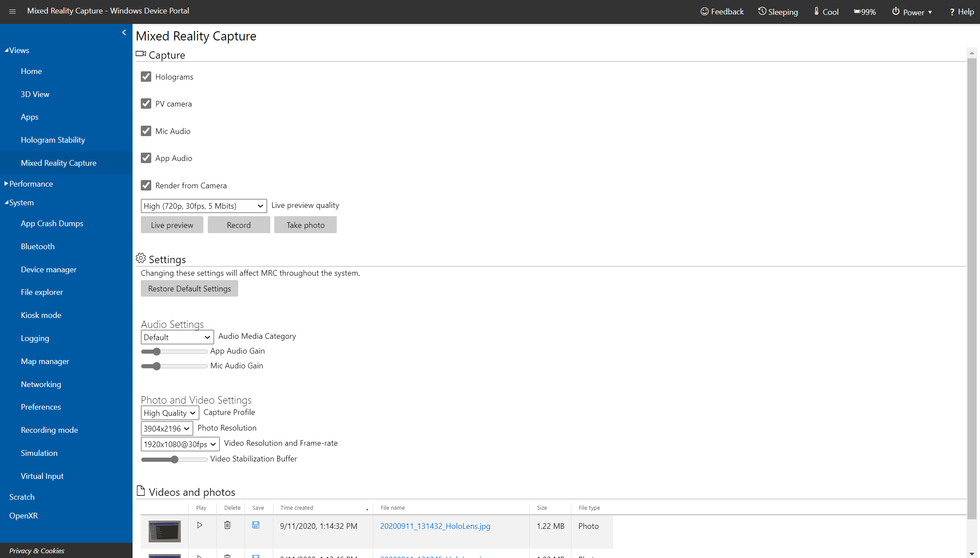Viewport: 980px width, 558px height.
Task: Select the Live preview quality dropdown
Action: (x=203, y=206)
